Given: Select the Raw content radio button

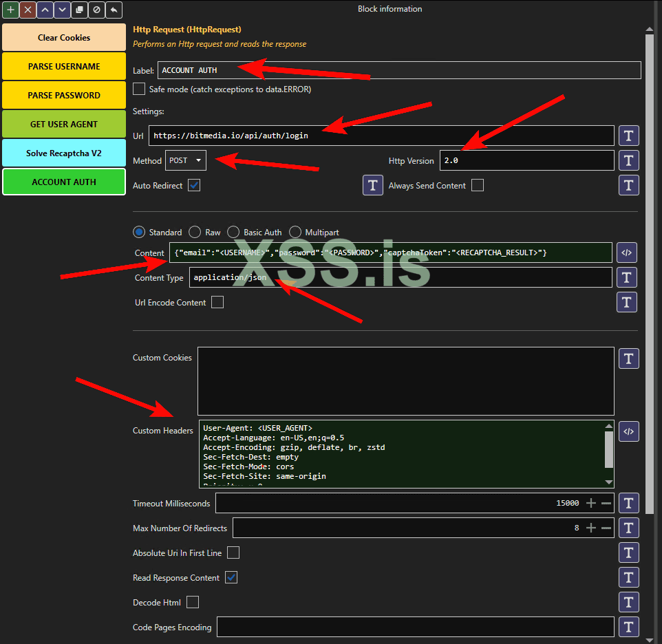Looking at the screenshot, I should (x=195, y=232).
